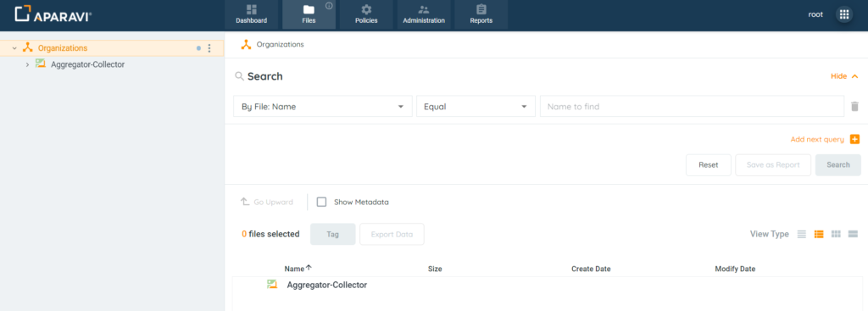Click the status dot next to Organizations

198,48
